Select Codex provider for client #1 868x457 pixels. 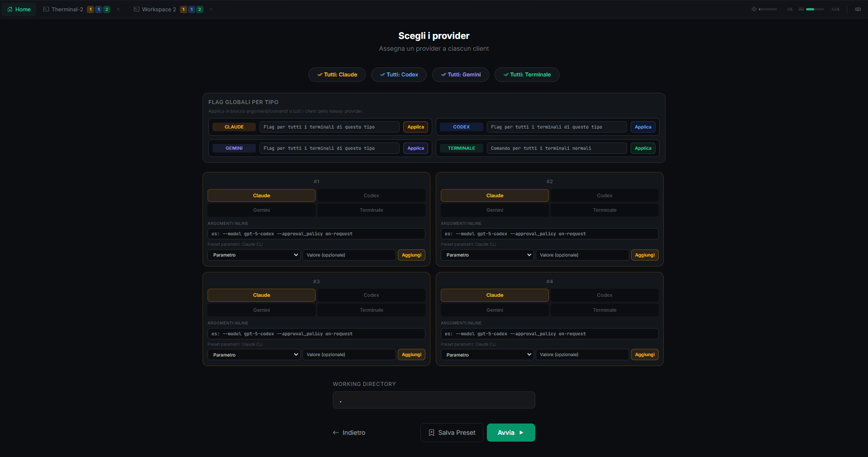371,195
